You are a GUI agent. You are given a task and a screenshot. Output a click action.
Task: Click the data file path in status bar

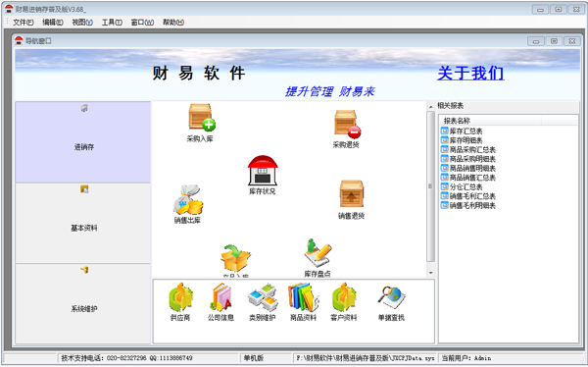click(x=366, y=358)
